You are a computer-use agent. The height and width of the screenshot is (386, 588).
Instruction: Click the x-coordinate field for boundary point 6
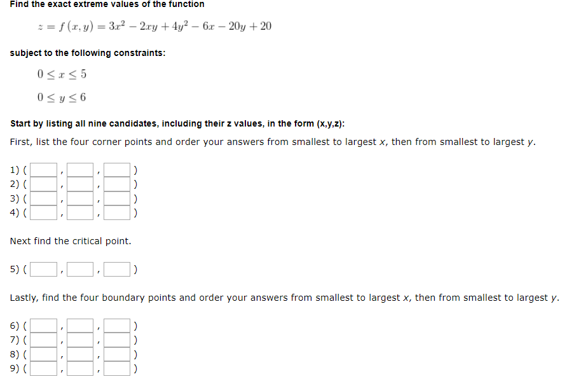[43, 325]
